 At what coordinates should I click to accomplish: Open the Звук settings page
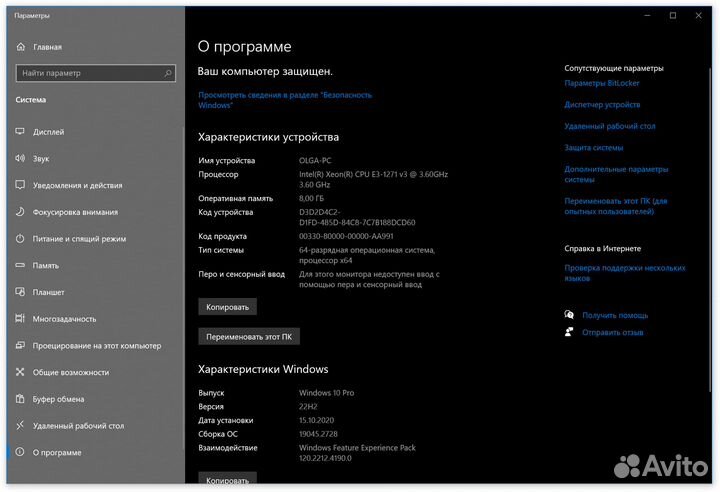tap(41, 158)
